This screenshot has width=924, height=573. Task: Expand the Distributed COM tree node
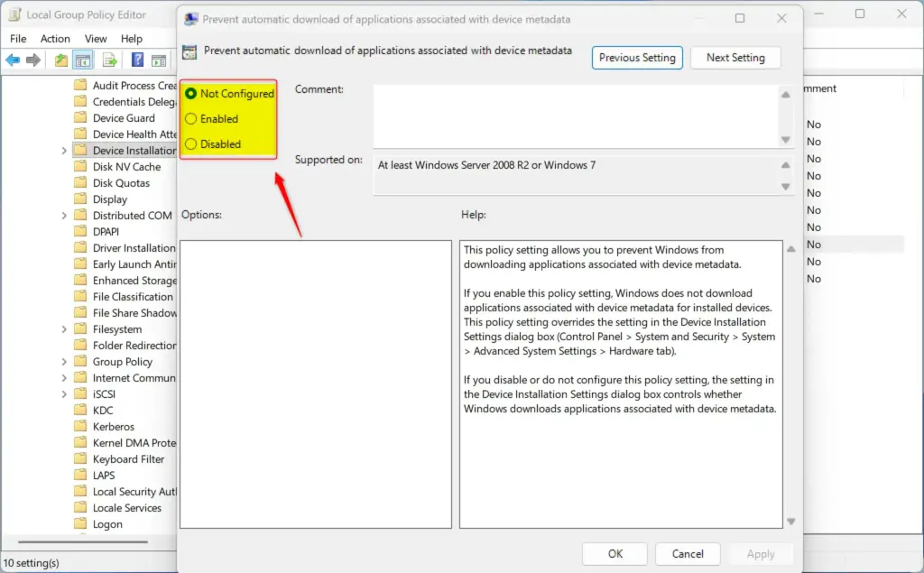pyautogui.click(x=64, y=216)
